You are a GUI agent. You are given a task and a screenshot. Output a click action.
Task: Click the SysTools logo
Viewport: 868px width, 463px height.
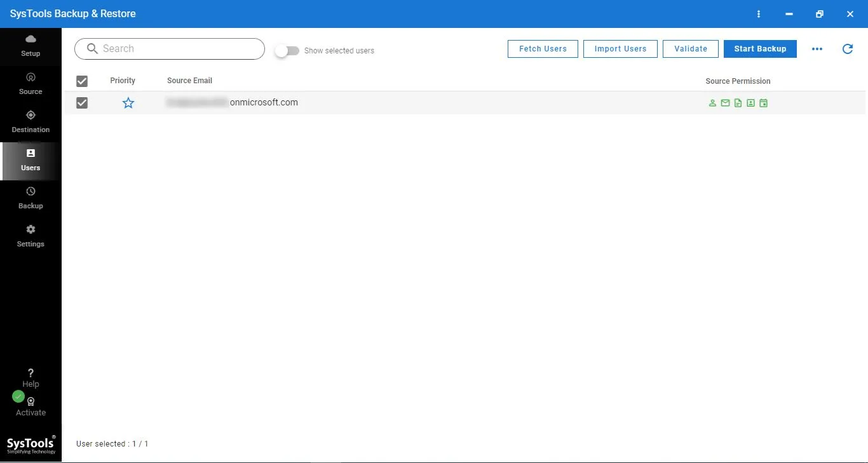click(x=31, y=445)
